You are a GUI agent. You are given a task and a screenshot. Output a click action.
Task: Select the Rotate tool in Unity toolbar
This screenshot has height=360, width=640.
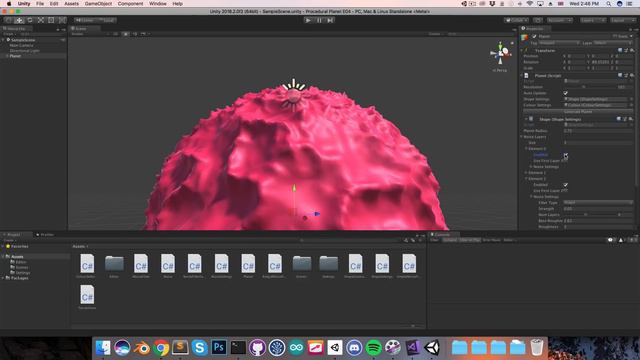(x=30, y=20)
